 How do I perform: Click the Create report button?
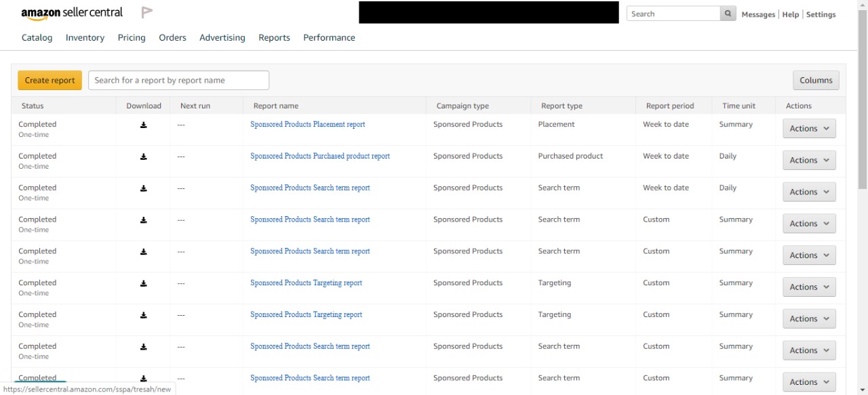pyautogui.click(x=50, y=80)
